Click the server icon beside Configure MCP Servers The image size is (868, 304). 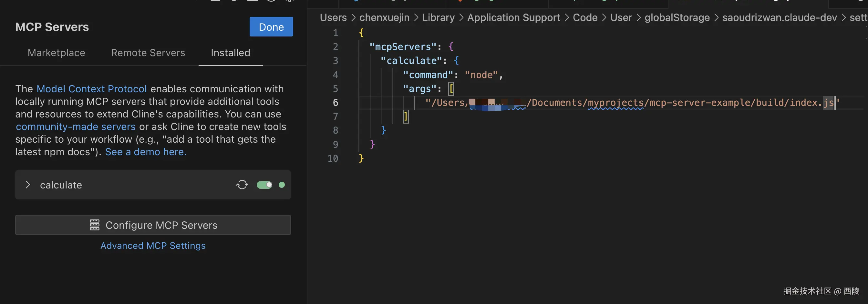tap(95, 225)
